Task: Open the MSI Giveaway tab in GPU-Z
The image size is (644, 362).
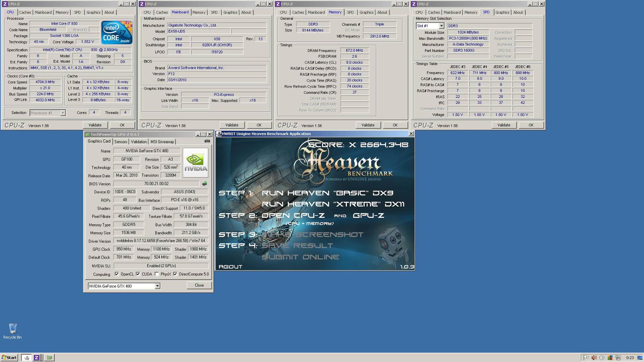Action: pos(162,142)
